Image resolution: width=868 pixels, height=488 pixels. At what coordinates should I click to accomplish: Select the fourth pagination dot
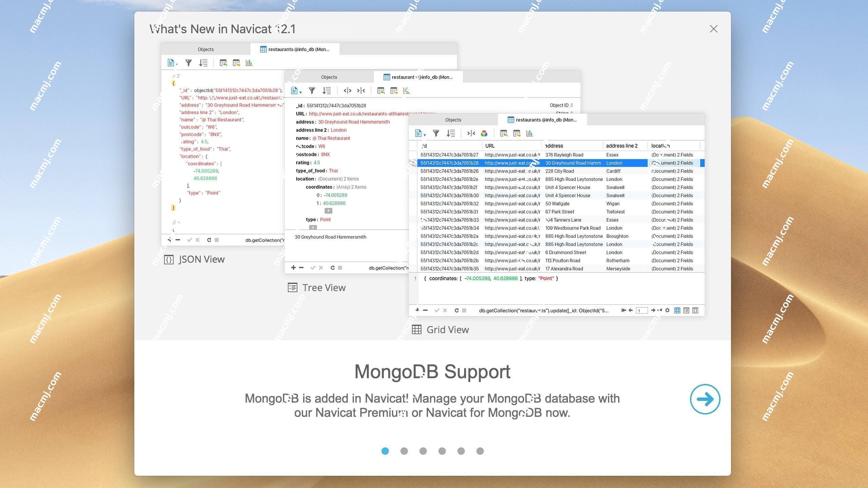(x=442, y=451)
